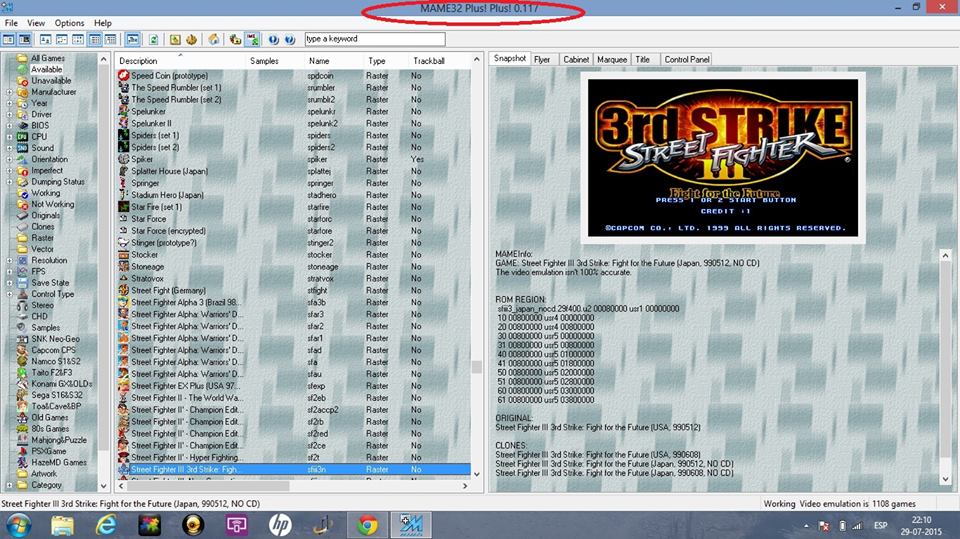Viewport: 960px width, 539px height.
Task: Click the Spiker game entry
Action: click(x=145, y=159)
